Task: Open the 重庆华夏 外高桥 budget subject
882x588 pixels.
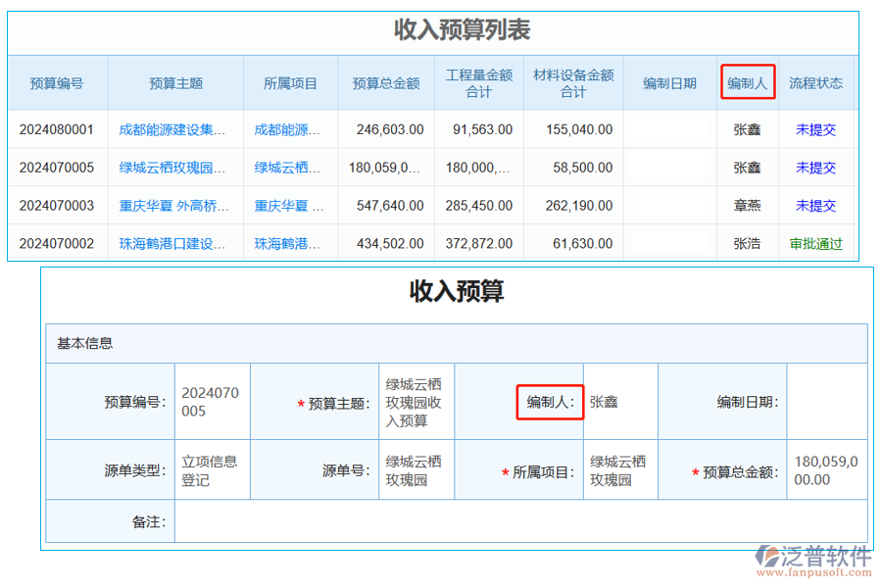Action: pos(175,205)
